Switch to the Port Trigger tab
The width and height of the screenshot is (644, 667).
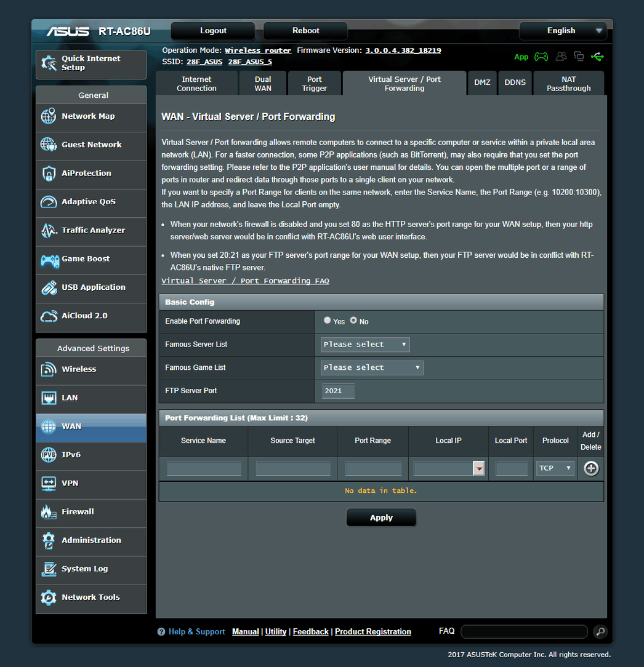coord(315,84)
